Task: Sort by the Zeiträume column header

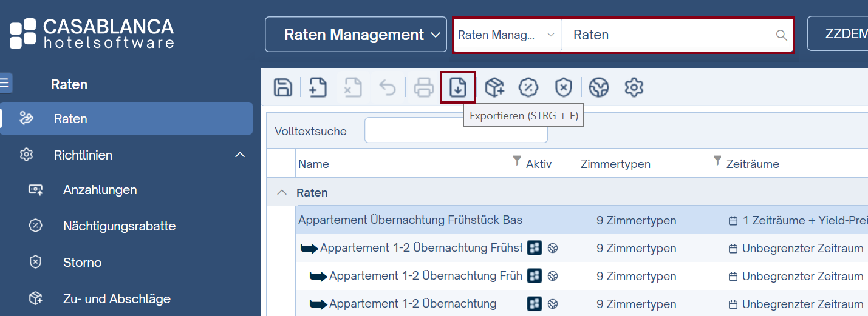Action: point(753,164)
